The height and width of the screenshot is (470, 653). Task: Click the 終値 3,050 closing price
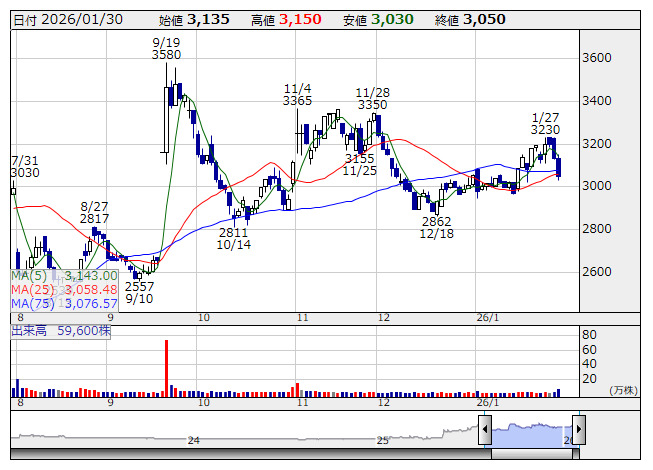click(x=470, y=19)
